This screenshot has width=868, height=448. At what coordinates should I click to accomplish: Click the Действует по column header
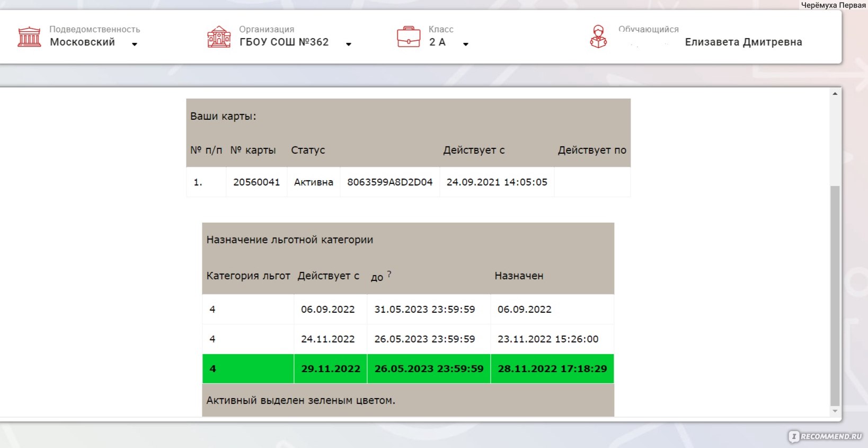(592, 150)
